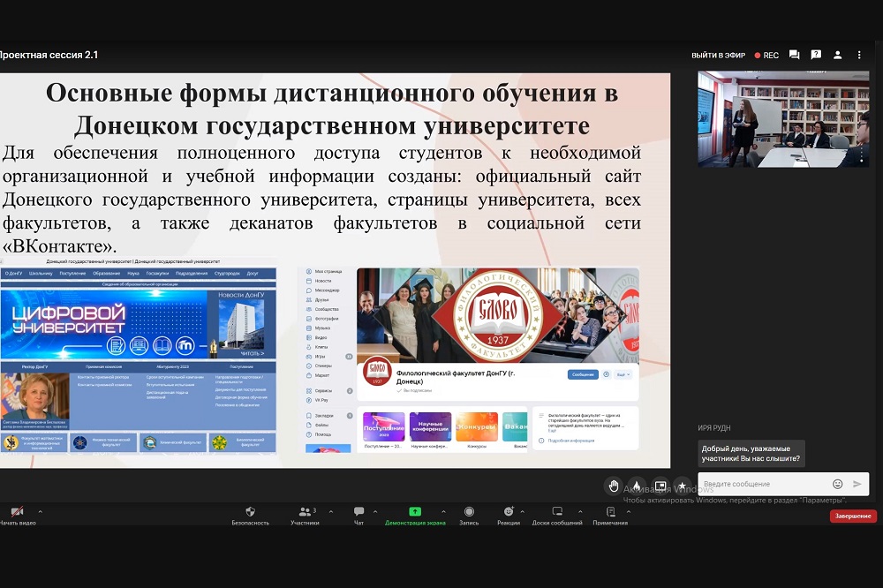The width and height of the screenshot is (883, 588).
Task: Click the Q&A question-mark icon
Action: 816,55
